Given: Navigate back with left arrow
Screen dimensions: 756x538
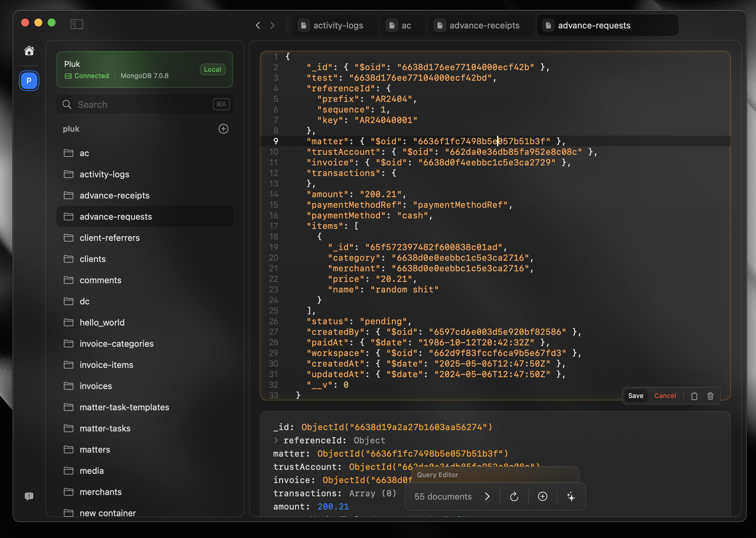Looking at the screenshot, I should click(258, 25).
